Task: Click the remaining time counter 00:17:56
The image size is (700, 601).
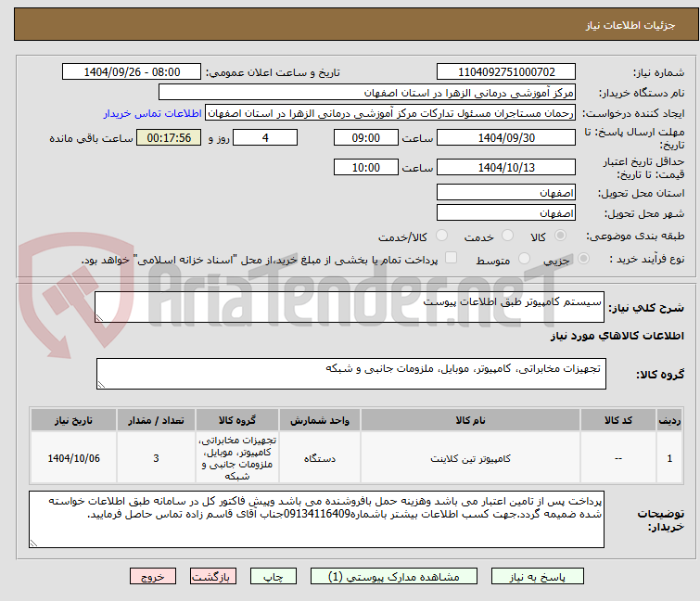Action: point(169,137)
